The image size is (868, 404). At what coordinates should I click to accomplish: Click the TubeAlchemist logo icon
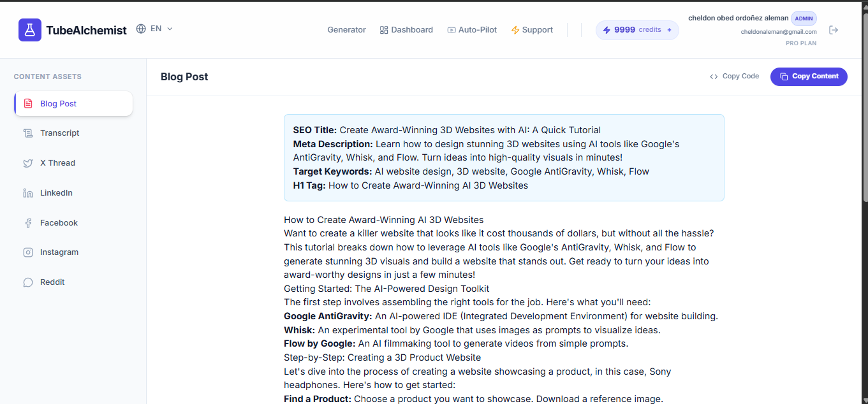[30, 30]
